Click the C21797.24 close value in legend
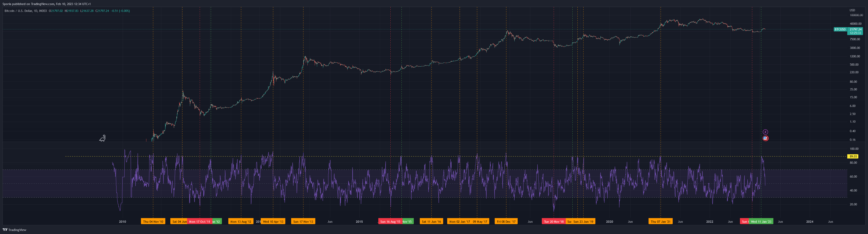Viewport: 868px width, 234px height. coord(102,11)
